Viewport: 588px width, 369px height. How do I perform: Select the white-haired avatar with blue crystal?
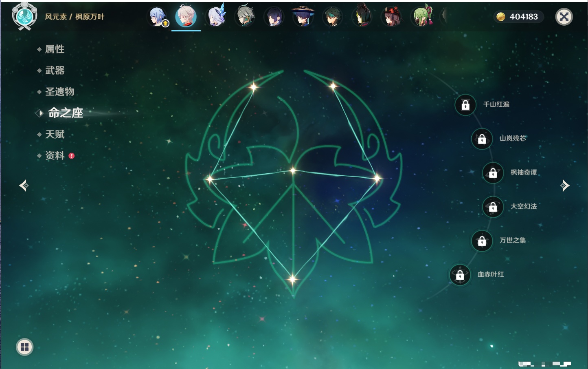(216, 17)
